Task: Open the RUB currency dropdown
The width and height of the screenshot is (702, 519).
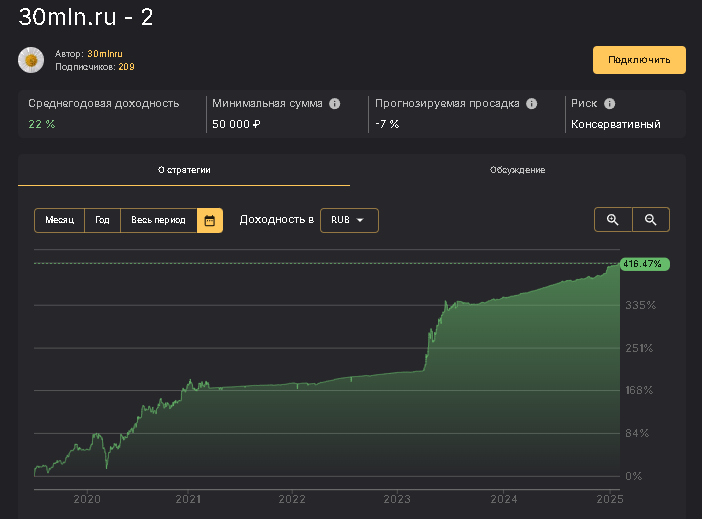Action: pyautogui.click(x=349, y=221)
